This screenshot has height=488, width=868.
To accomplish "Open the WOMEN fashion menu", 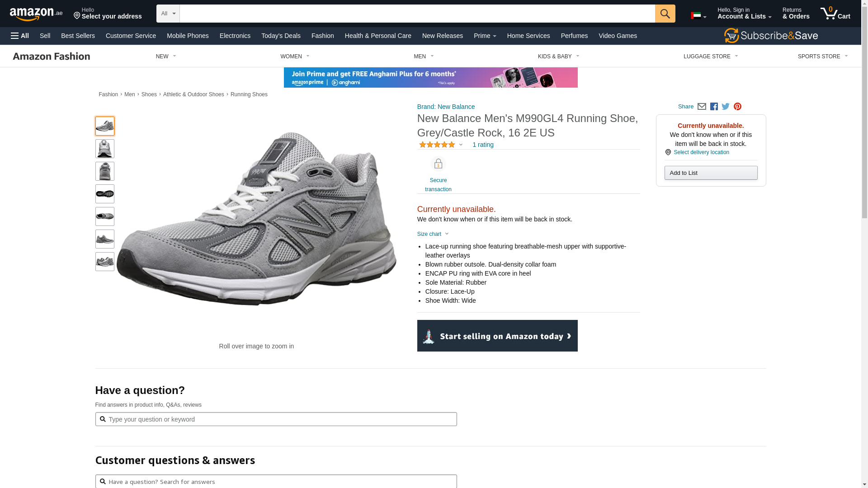I will point(295,56).
